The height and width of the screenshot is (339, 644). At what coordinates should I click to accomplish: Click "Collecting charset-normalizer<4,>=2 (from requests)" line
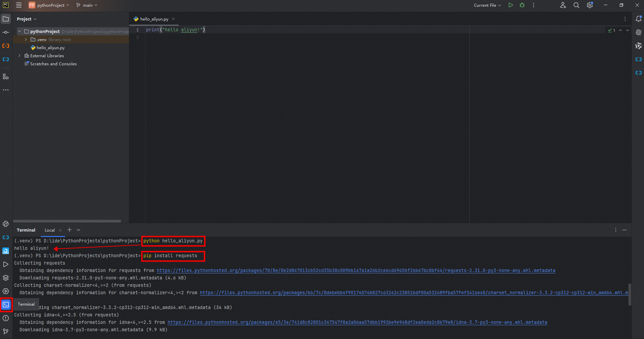click(x=82, y=285)
